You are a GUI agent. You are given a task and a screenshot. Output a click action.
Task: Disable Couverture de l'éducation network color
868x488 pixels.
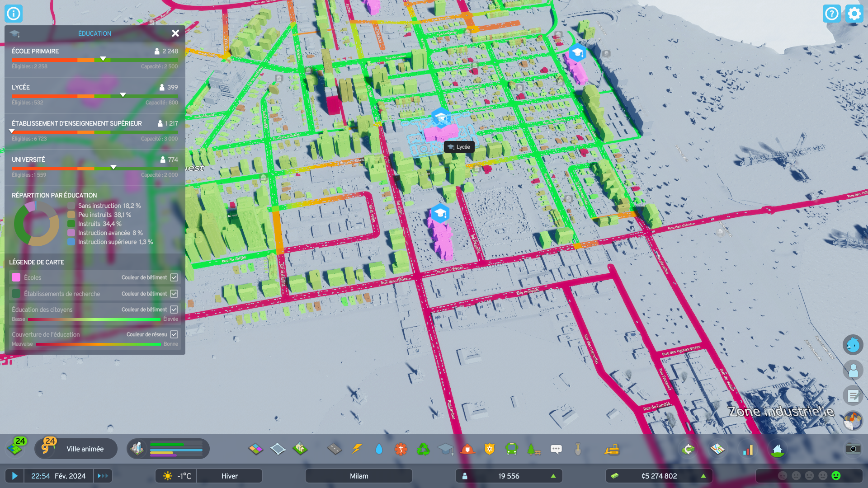tap(174, 334)
